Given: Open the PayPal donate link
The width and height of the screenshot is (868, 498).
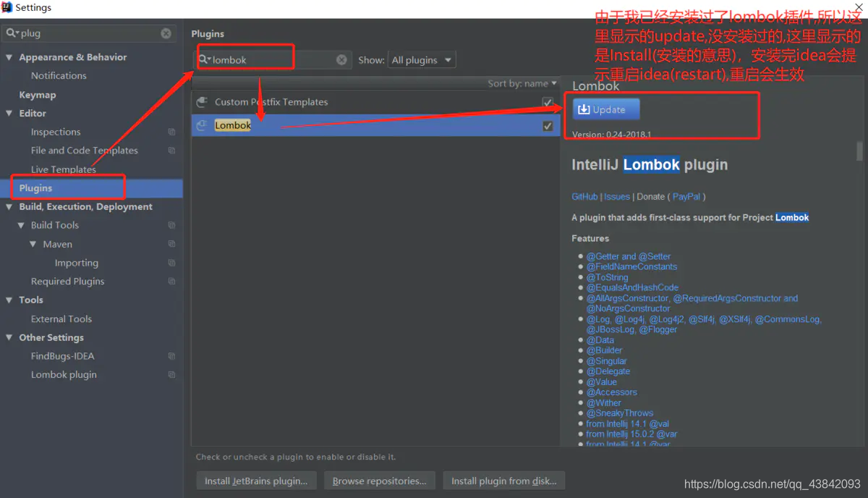Looking at the screenshot, I should point(686,197).
